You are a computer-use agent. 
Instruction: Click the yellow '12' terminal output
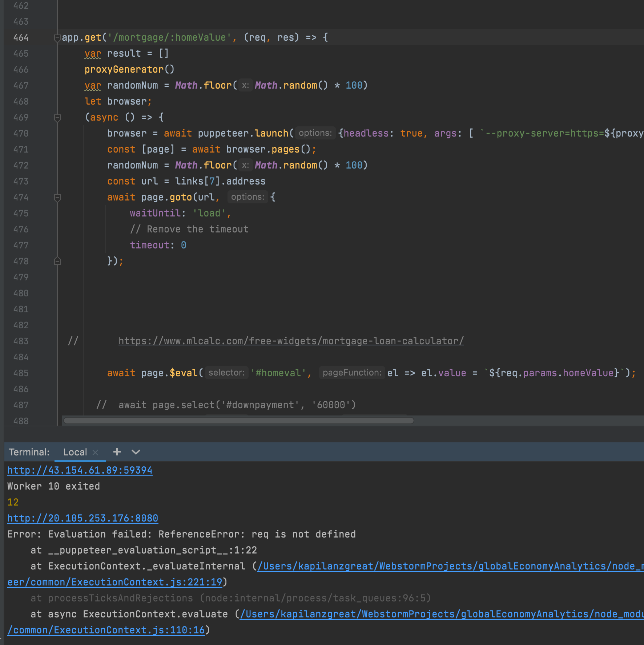(x=13, y=502)
